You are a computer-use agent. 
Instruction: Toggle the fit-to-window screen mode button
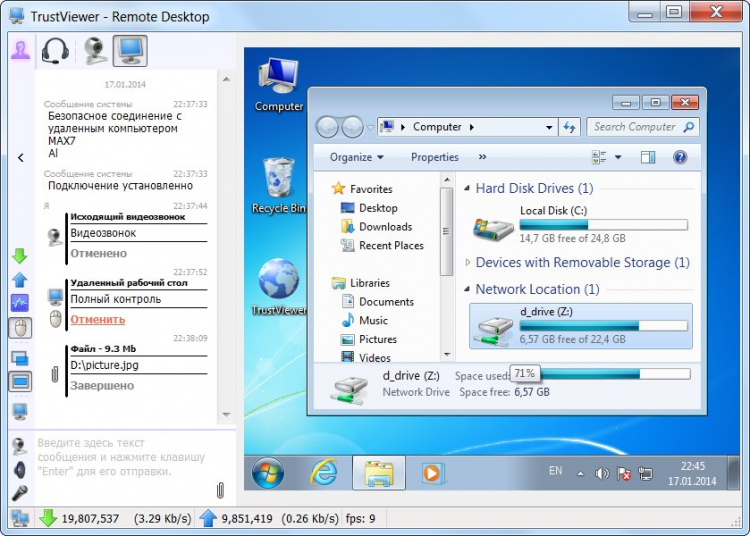click(20, 382)
